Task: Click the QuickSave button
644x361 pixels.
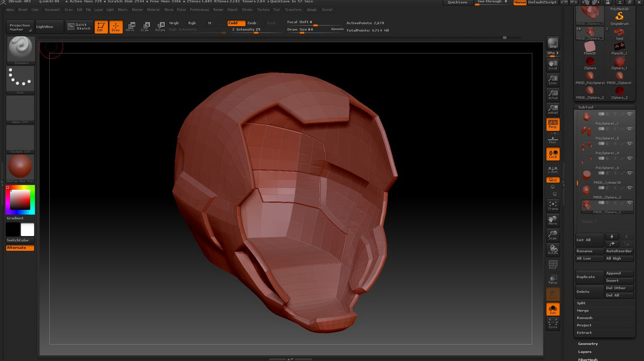Action: (457, 2)
